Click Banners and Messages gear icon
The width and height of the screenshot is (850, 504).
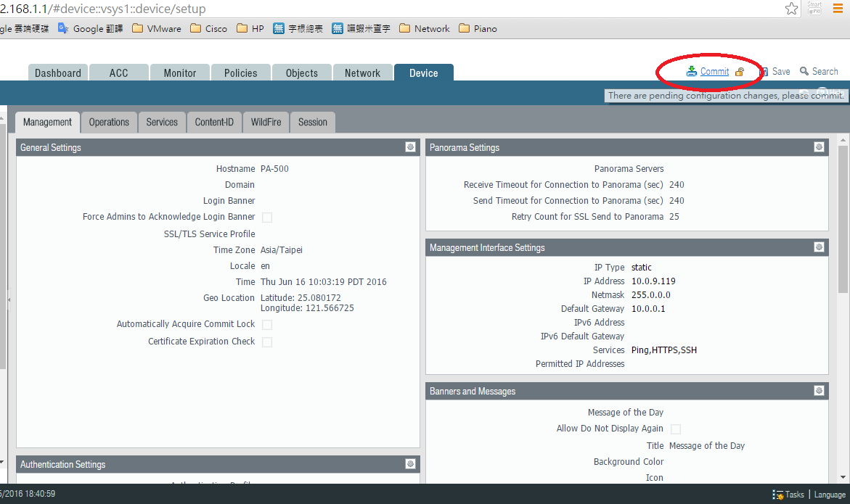tap(819, 391)
